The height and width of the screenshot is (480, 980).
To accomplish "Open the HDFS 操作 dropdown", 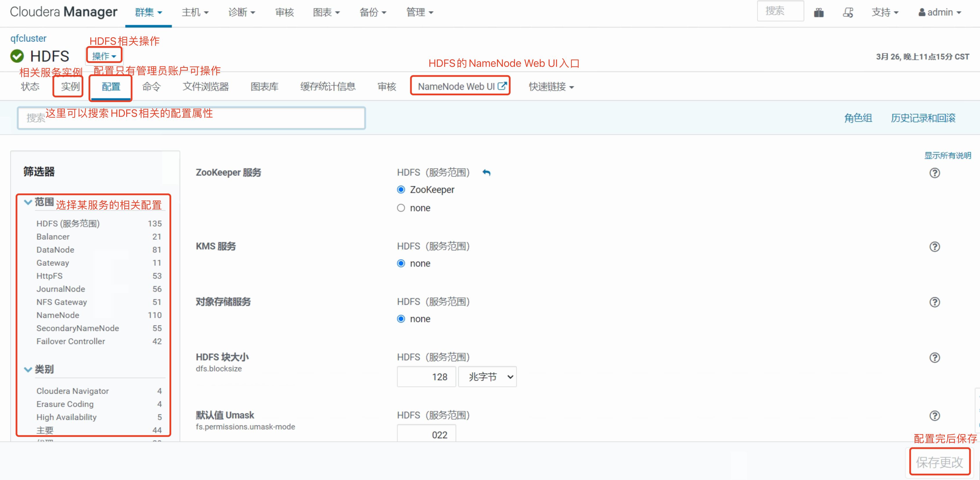I will coord(104,56).
